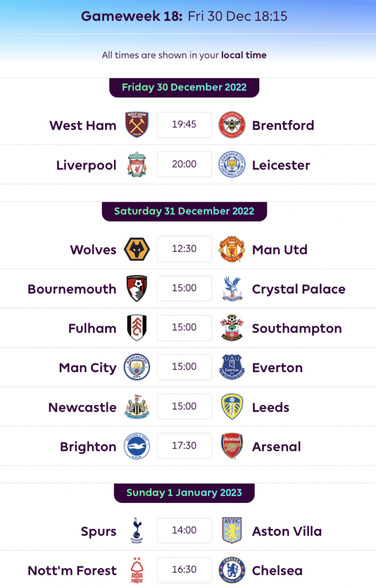
Task: Click the West Ham club crest
Action: click(137, 125)
